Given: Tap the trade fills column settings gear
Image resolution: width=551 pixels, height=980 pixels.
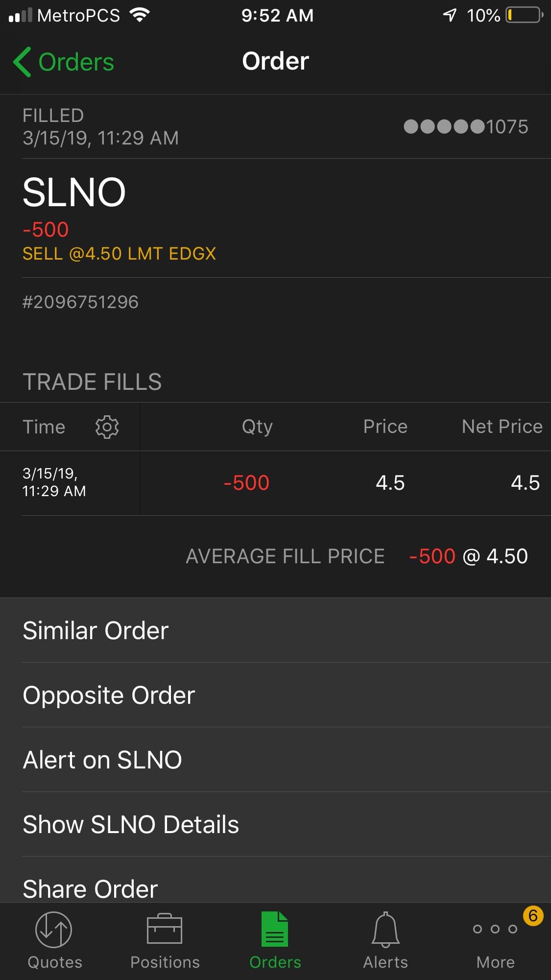Looking at the screenshot, I should point(107,427).
